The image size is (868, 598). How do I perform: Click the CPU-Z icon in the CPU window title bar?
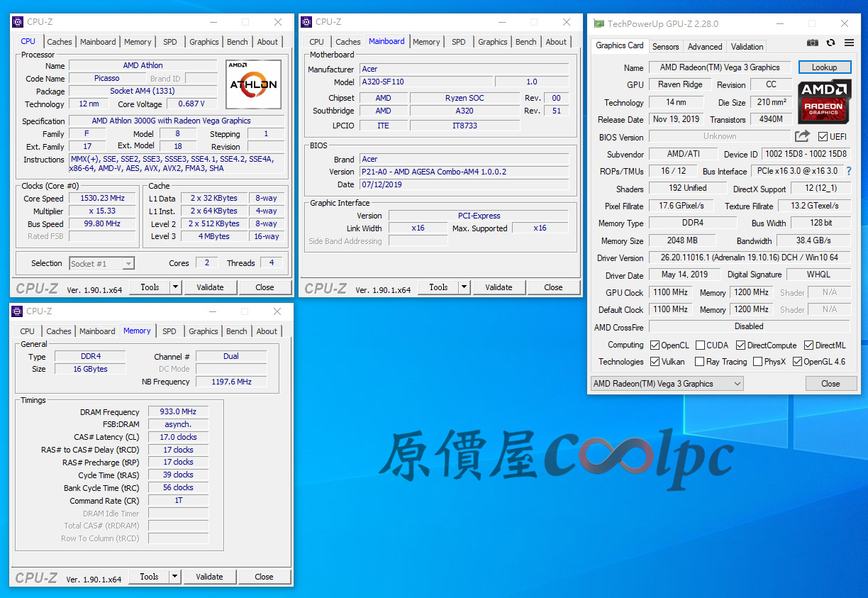[x=18, y=22]
